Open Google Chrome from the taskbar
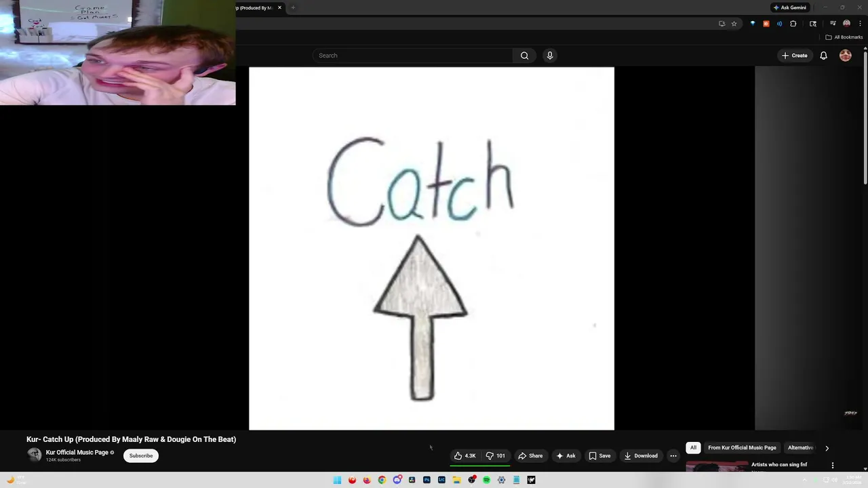 (x=382, y=480)
